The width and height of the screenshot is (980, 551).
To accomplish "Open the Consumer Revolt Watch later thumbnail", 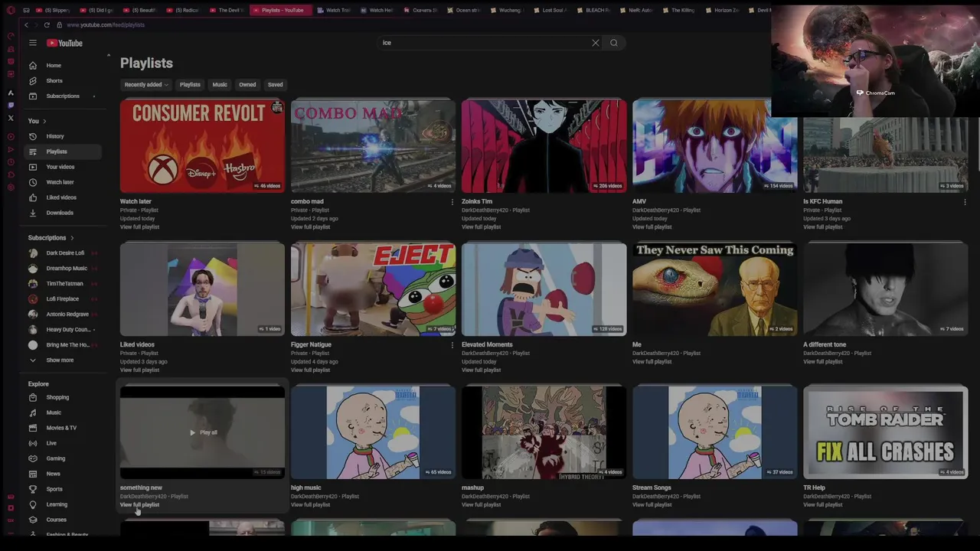I will tap(202, 145).
